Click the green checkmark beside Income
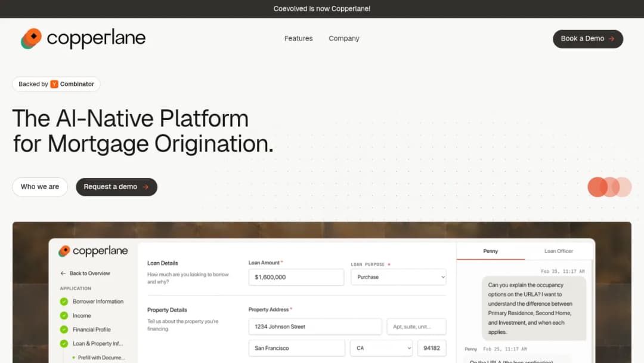The width and height of the screenshot is (644, 363). click(x=64, y=316)
